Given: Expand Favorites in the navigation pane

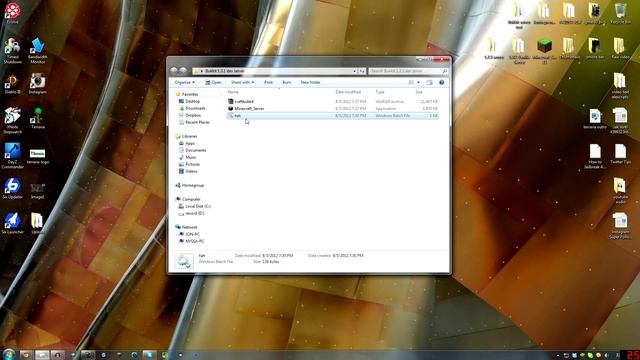Looking at the screenshot, I should pos(187,94).
